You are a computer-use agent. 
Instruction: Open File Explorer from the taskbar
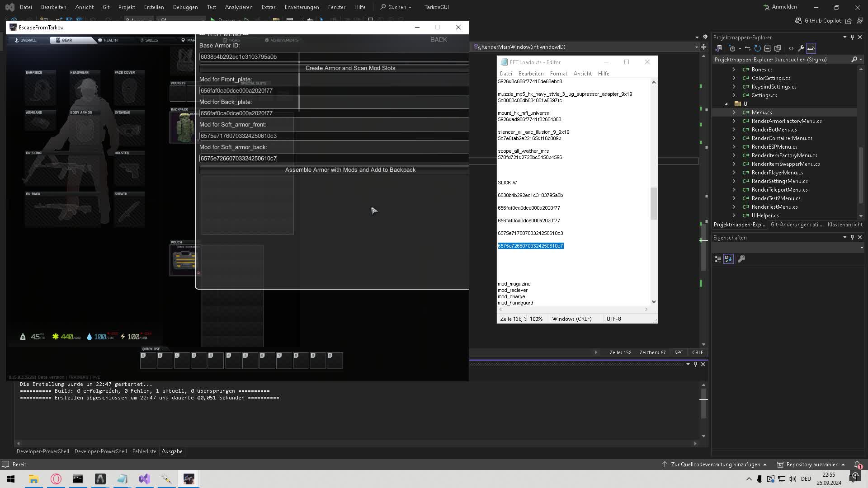pyautogui.click(x=34, y=479)
